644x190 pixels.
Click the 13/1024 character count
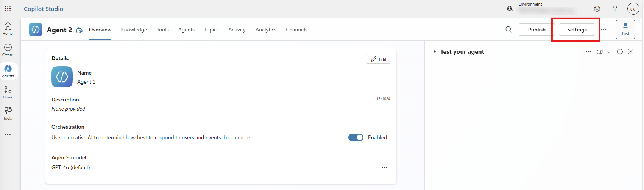pyautogui.click(x=383, y=98)
